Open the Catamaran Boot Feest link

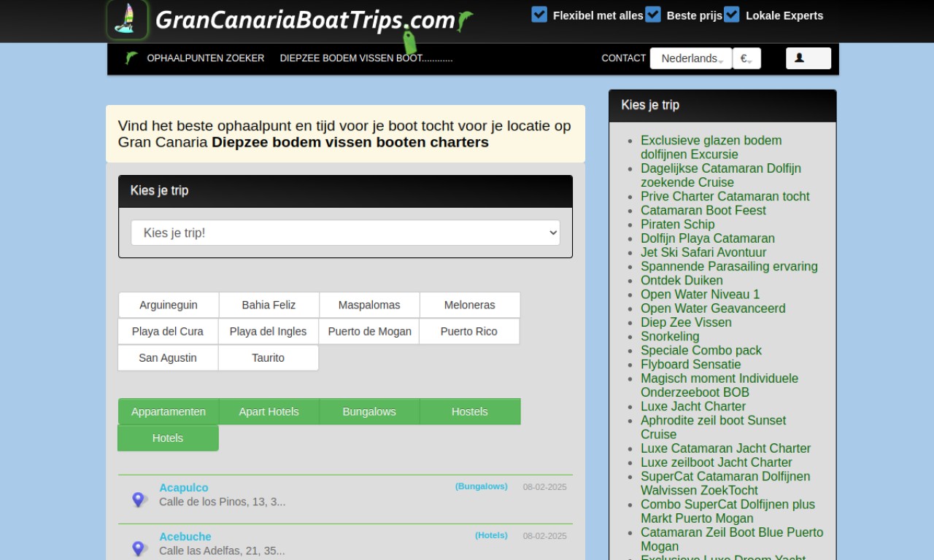pos(703,210)
